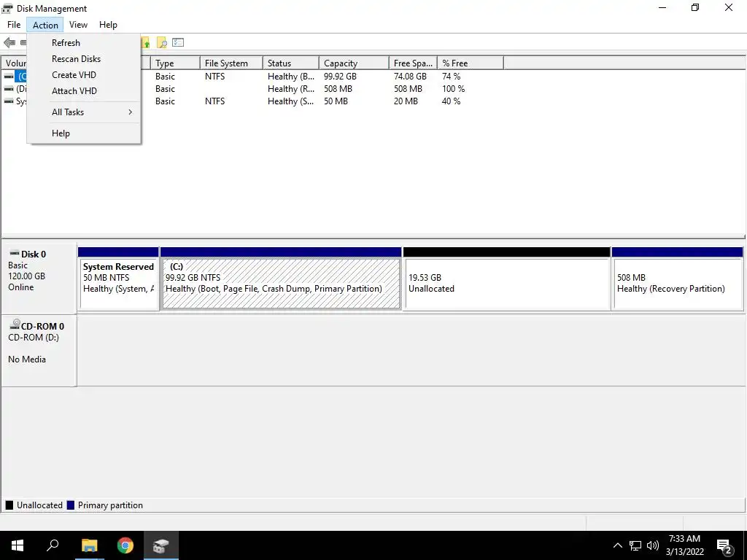Select the System Reserved partition block
The width and height of the screenshot is (747, 560).
tap(118, 279)
